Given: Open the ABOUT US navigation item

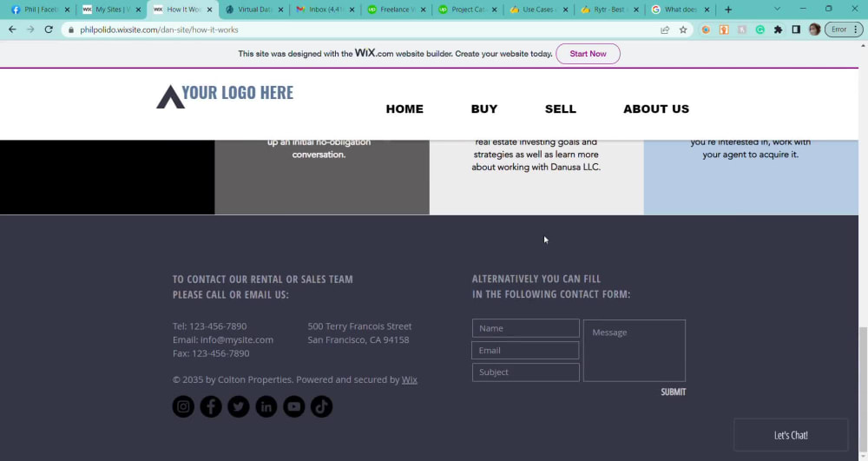Looking at the screenshot, I should click(x=656, y=109).
